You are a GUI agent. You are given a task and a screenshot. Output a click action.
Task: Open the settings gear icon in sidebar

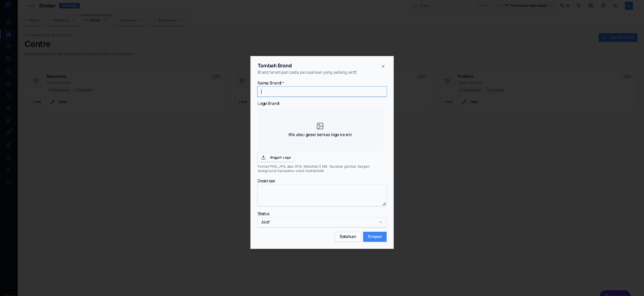coord(9,145)
